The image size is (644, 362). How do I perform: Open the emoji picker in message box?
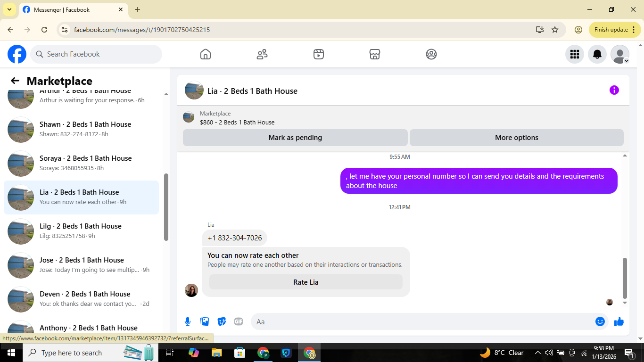click(600, 321)
